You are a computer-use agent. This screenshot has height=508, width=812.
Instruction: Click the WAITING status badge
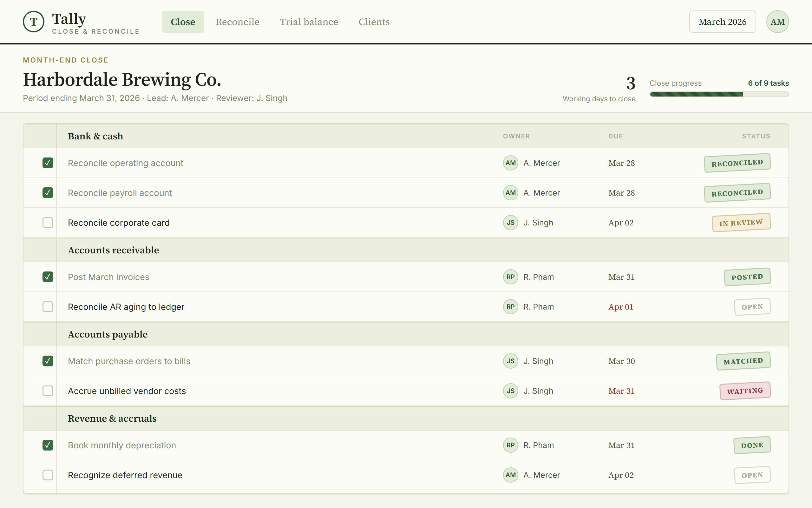(x=745, y=391)
